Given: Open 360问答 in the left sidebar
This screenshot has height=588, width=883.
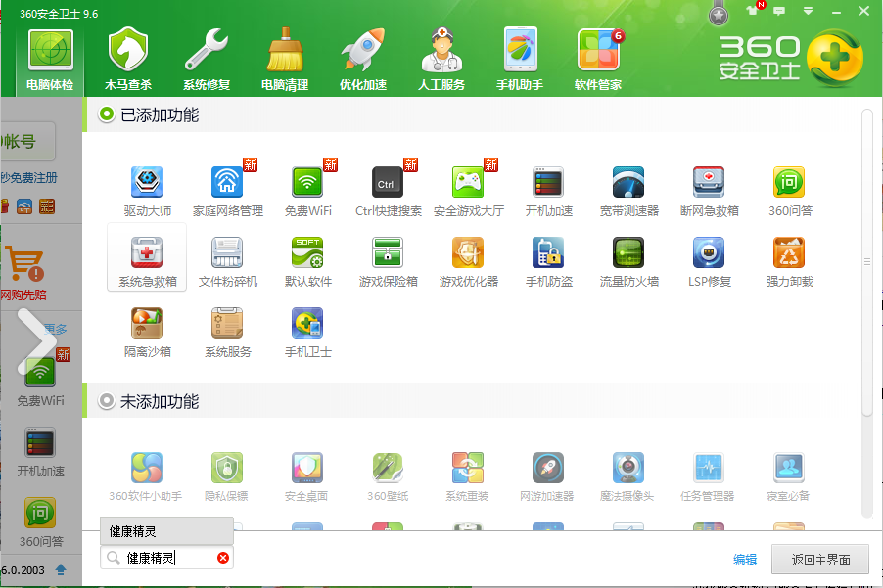Looking at the screenshot, I should [40, 522].
